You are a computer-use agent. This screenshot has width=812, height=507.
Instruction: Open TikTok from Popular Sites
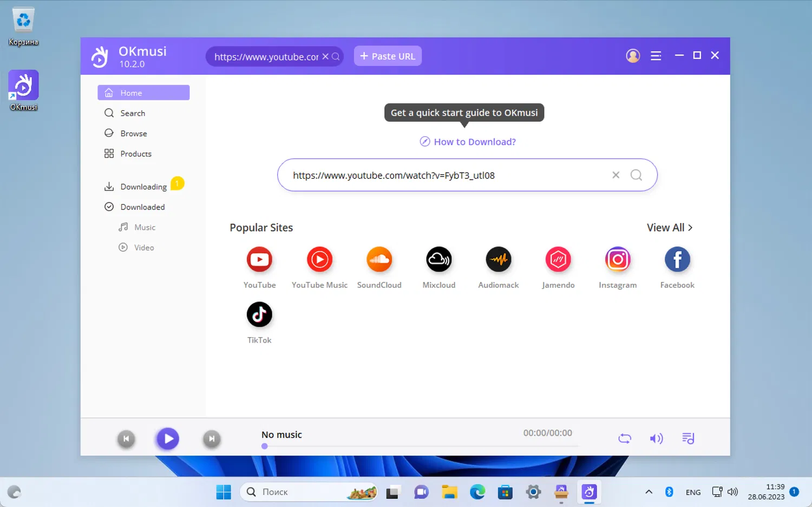(259, 315)
